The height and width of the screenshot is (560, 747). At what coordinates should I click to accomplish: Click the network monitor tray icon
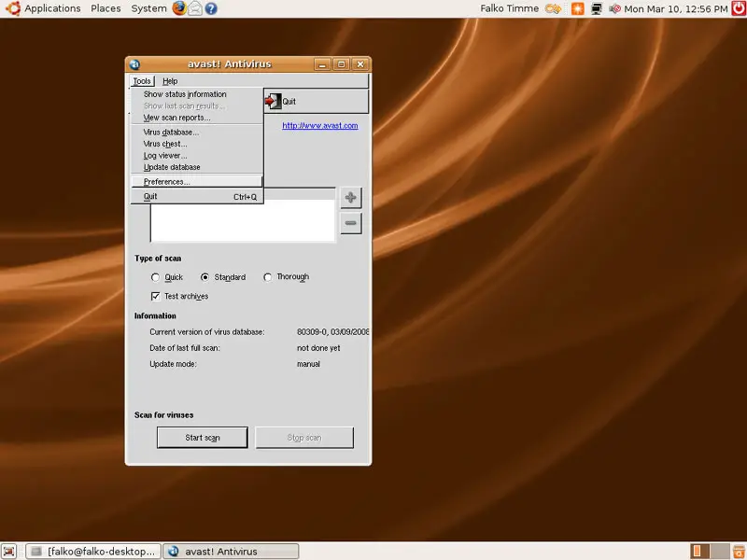tap(596, 8)
